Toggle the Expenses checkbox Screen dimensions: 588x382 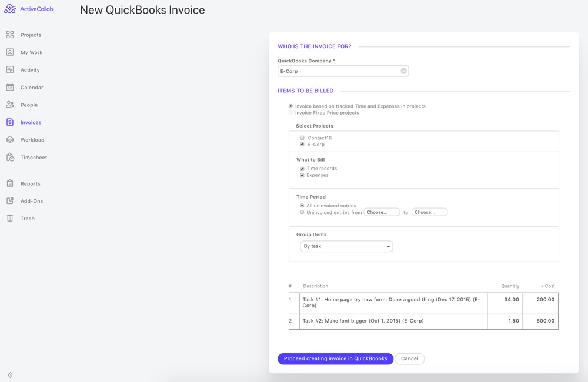click(302, 175)
